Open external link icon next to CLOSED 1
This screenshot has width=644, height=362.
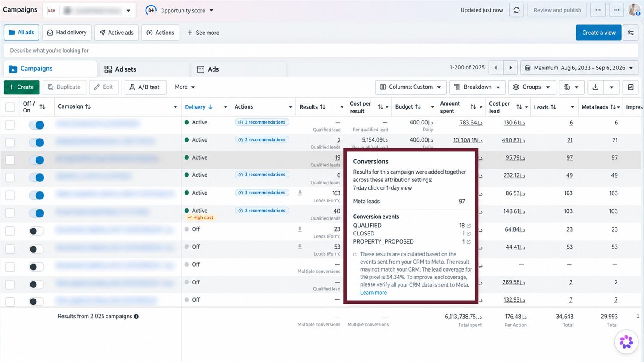pyautogui.click(x=468, y=234)
